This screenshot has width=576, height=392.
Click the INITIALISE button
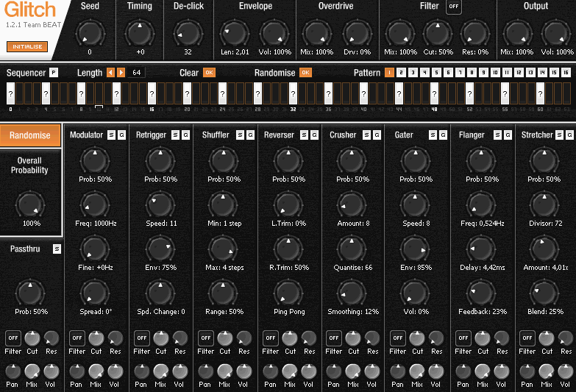point(27,46)
